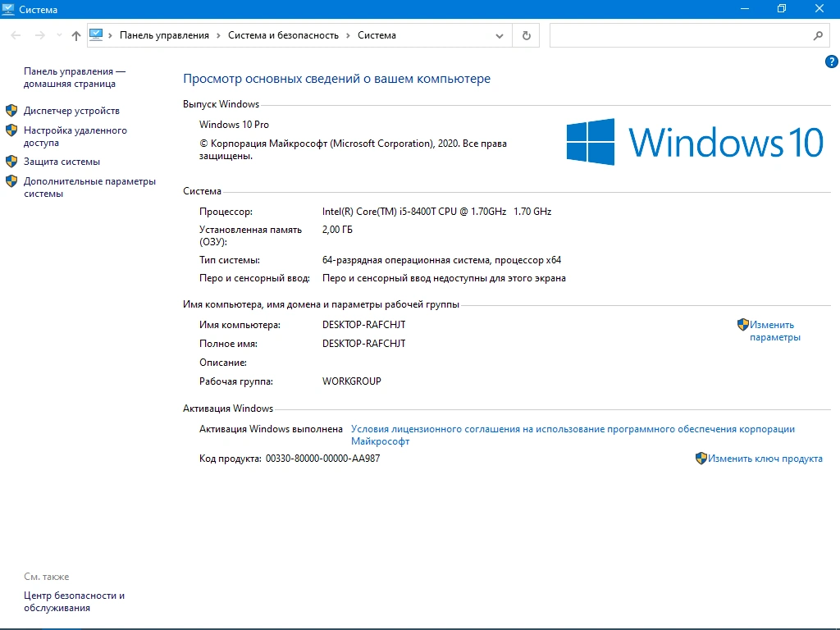Click shield icon beside Настройка удаленного доступа

click(11, 130)
